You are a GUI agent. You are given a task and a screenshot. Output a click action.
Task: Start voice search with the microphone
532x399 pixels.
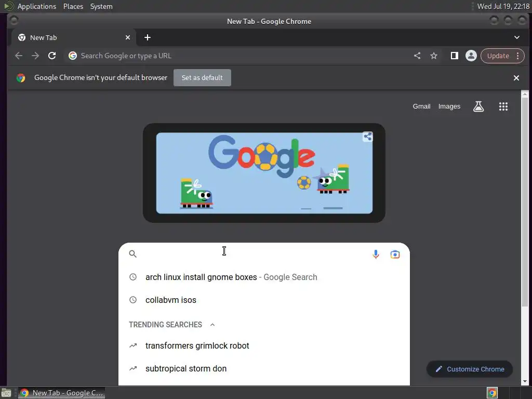click(376, 254)
